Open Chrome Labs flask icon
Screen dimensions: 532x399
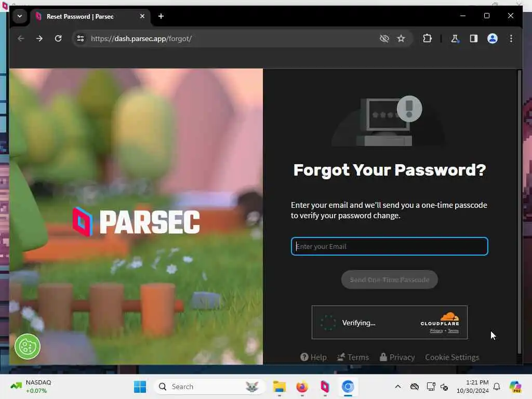455,38
